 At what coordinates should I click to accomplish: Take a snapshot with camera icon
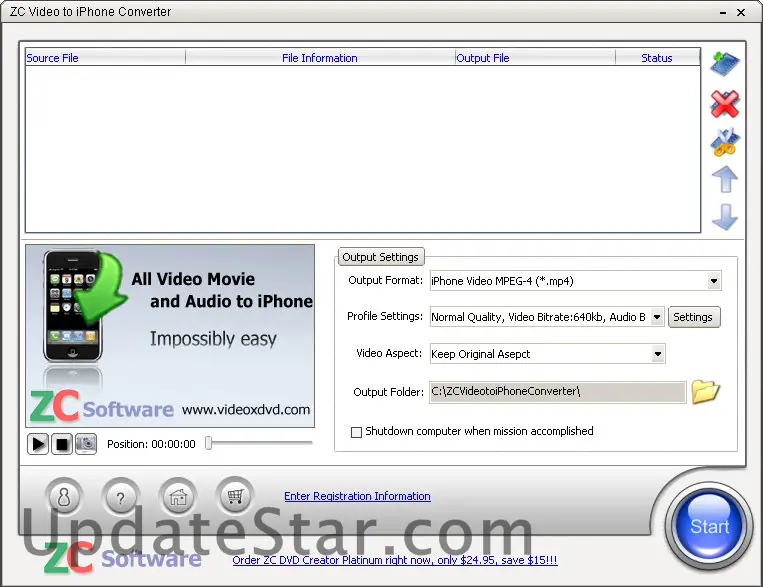(x=86, y=444)
